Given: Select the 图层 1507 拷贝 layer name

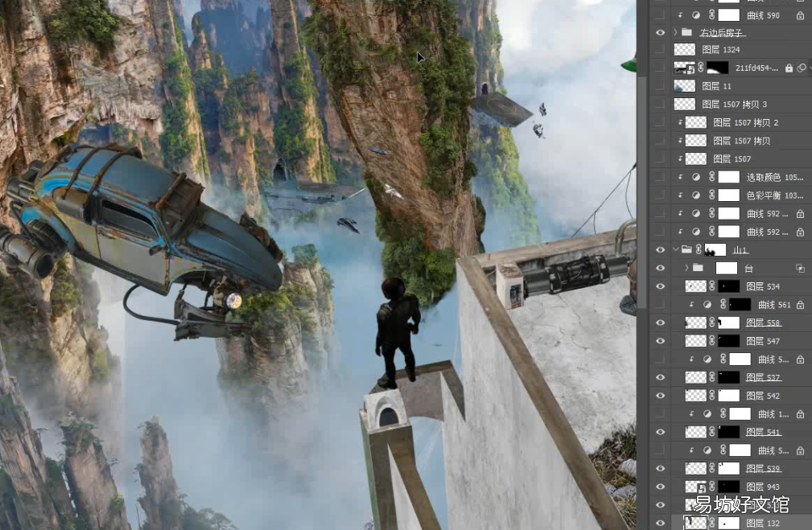Looking at the screenshot, I should pyautogui.click(x=741, y=141).
